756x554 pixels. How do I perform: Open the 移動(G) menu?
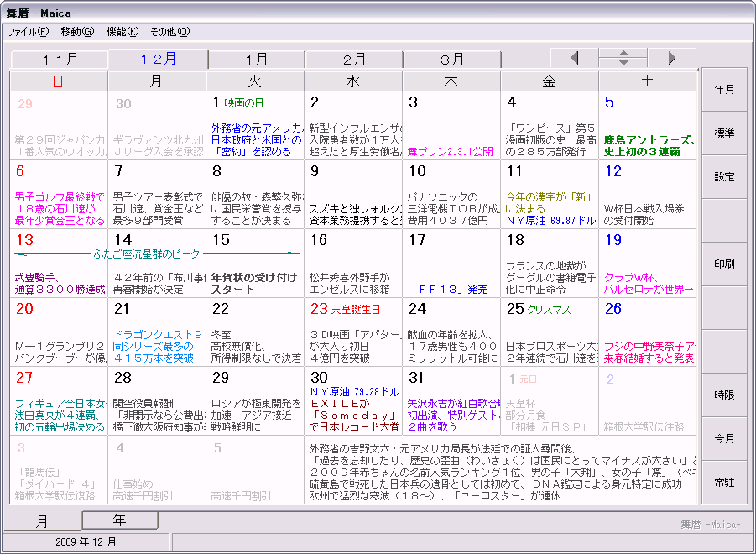click(77, 32)
